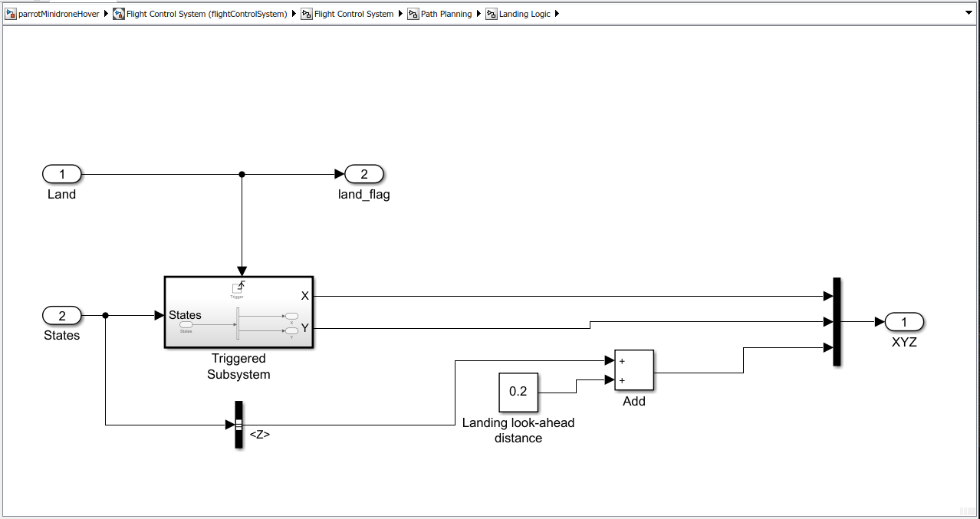Image resolution: width=980 pixels, height=519 pixels.
Task: Select the Land input port block
Action: pyautogui.click(x=62, y=175)
